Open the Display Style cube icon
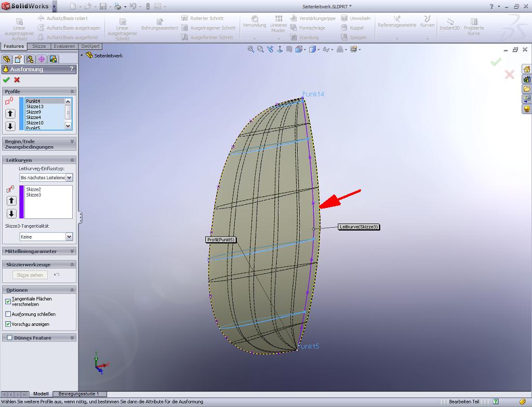This screenshot has height=407, width=532. pos(312,49)
